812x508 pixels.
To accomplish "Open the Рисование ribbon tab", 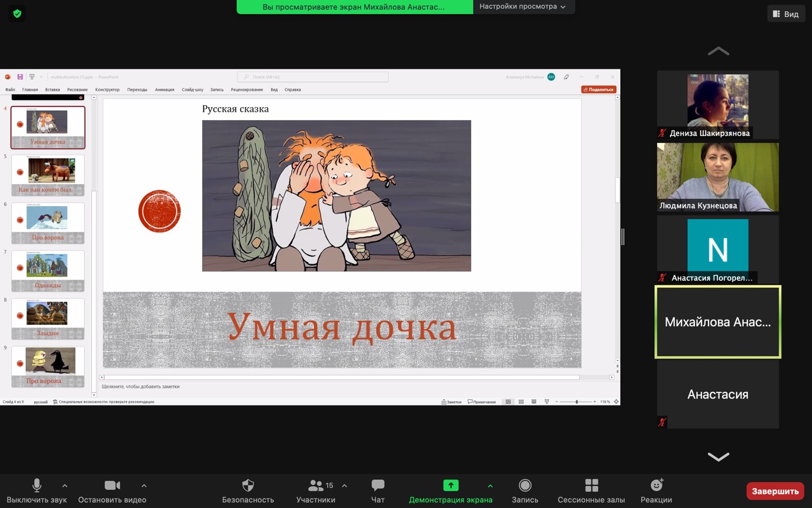I will pyautogui.click(x=77, y=89).
